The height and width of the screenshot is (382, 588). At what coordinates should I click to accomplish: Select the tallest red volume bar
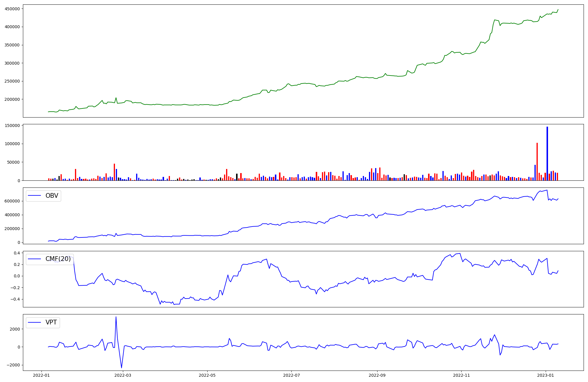pyautogui.click(x=537, y=162)
